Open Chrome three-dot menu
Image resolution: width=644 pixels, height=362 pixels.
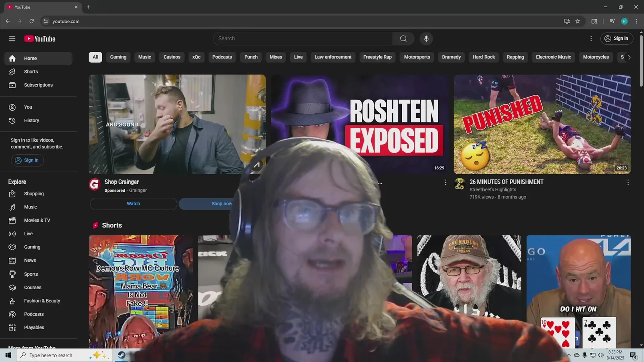pyautogui.click(x=636, y=21)
